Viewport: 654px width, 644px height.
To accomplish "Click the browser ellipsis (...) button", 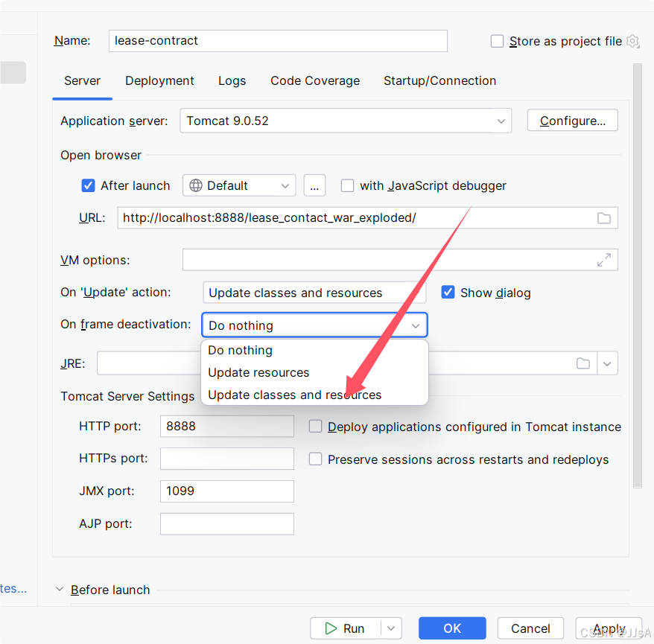I will point(314,185).
